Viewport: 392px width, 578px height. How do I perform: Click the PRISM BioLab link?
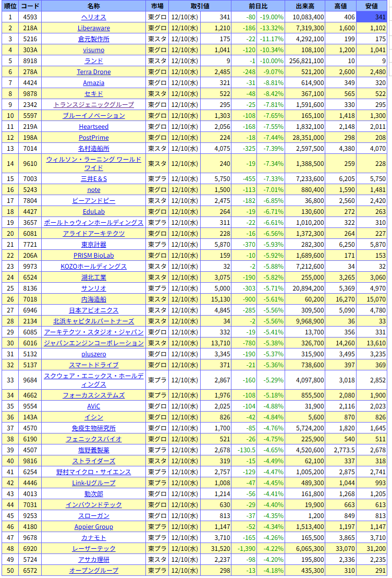pyautogui.click(x=94, y=256)
